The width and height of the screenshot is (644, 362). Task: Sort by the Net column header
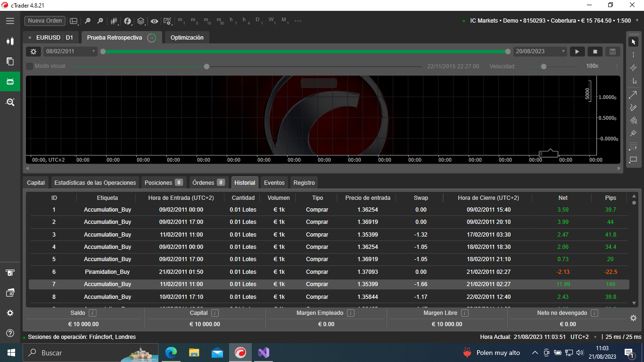(x=563, y=198)
